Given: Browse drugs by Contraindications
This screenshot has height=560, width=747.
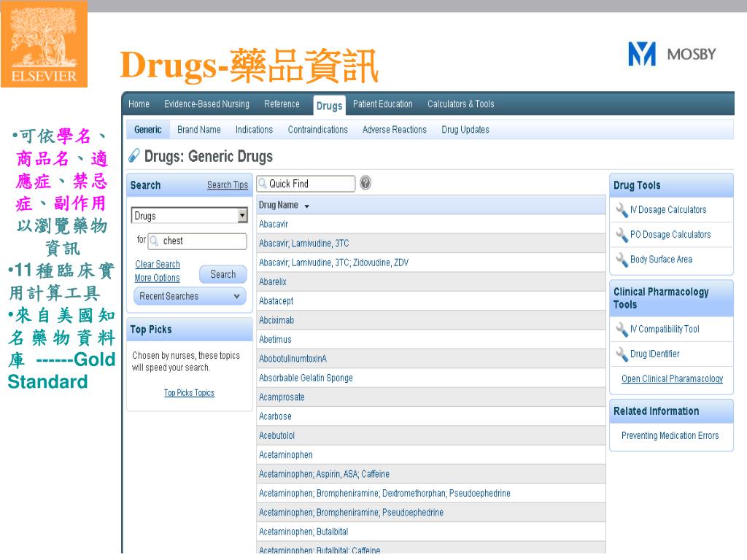Looking at the screenshot, I should (x=318, y=130).
